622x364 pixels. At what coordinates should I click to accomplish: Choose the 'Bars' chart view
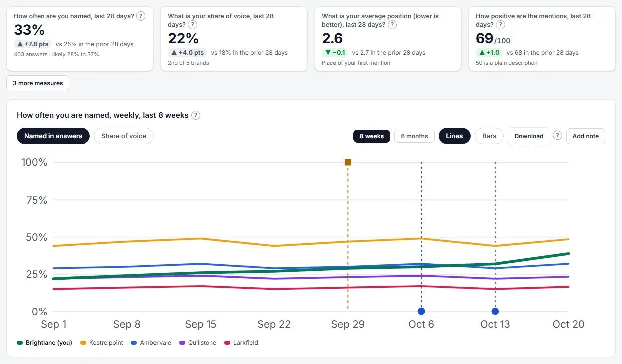(489, 136)
